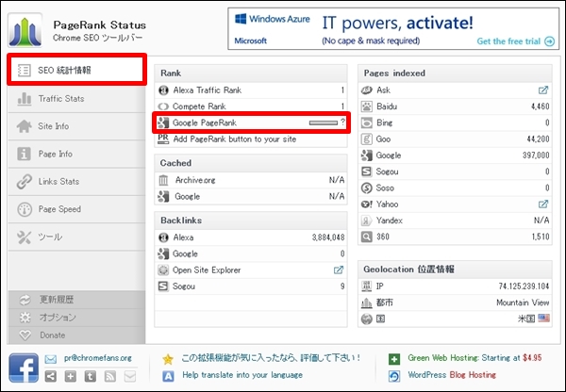Image resolution: width=566 pixels, height=392 pixels.
Task: Click the 360 search icon
Action: [367, 237]
